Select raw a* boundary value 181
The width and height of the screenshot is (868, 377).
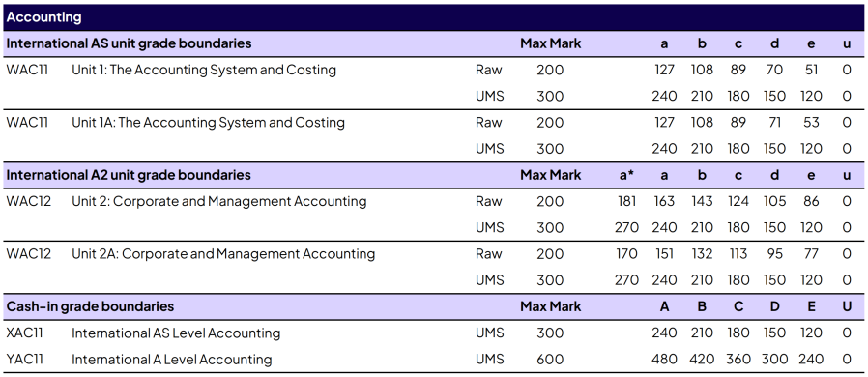(627, 201)
